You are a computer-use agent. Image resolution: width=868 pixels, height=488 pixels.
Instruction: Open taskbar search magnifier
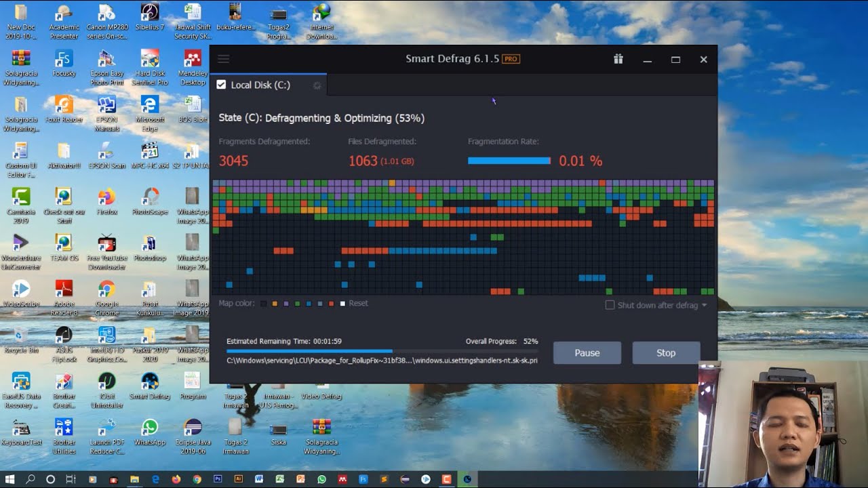click(31, 479)
